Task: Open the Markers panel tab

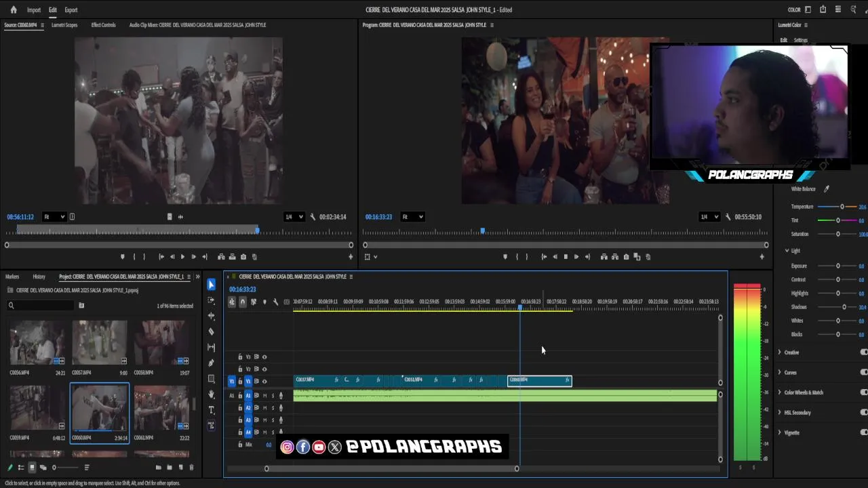Action: click(12, 277)
